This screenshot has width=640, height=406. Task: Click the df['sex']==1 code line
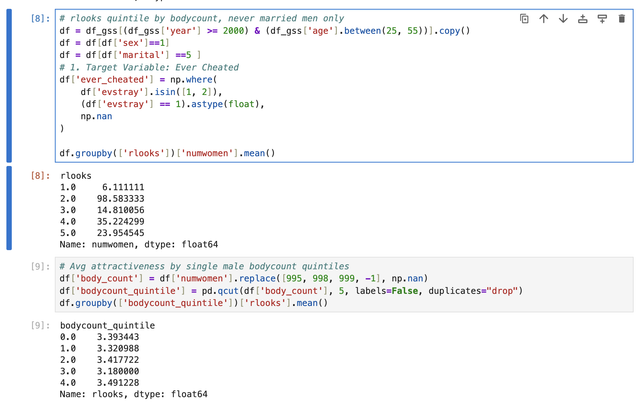coord(114,43)
